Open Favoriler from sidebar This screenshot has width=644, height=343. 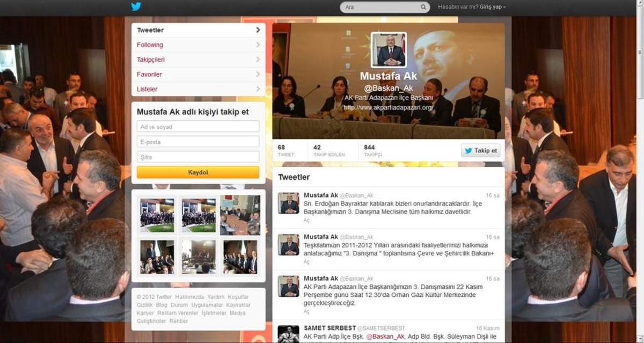pyautogui.click(x=198, y=74)
